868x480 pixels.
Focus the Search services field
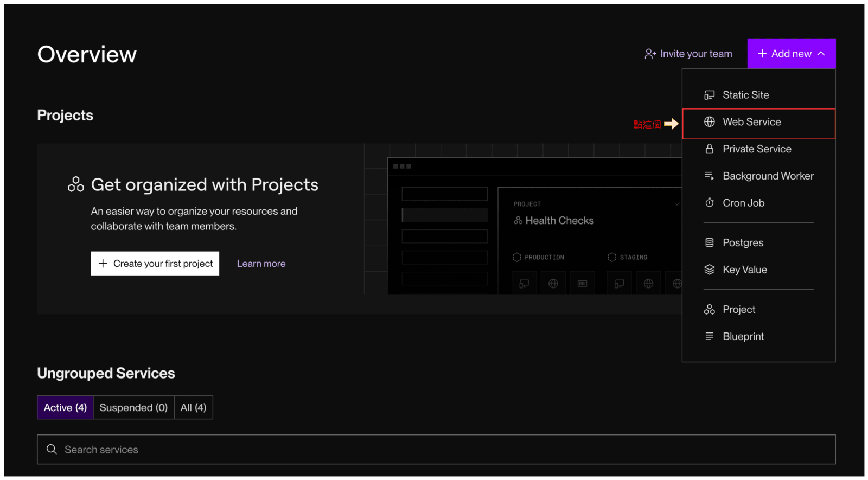(x=436, y=449)
